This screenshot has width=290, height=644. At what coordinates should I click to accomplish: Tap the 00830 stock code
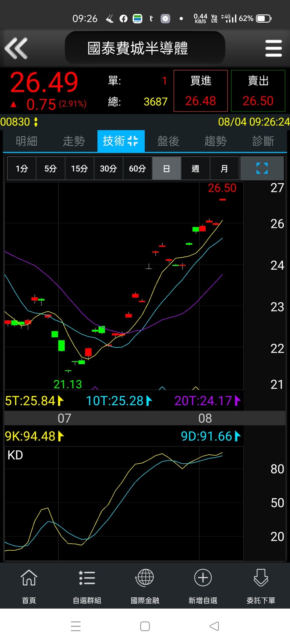(15, 122)
